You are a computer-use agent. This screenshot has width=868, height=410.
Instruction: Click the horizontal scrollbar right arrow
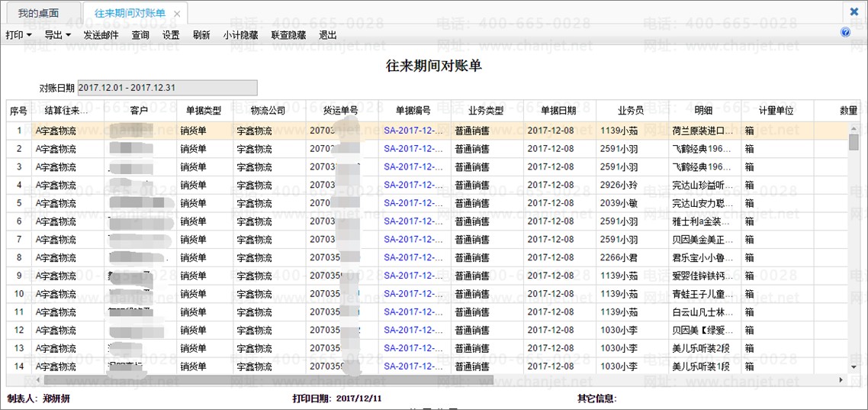(x=841, y=380)
